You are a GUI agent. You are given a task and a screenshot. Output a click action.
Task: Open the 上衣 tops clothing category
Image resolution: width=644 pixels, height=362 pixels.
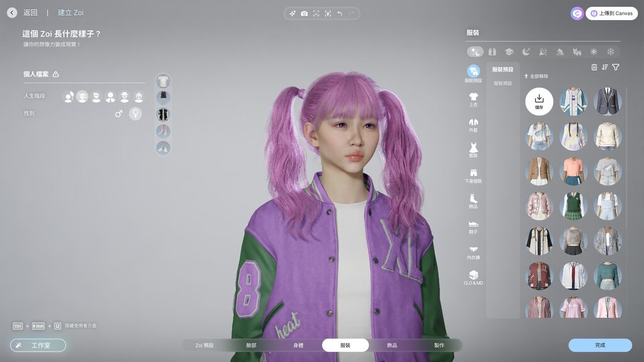coord(473,99)
